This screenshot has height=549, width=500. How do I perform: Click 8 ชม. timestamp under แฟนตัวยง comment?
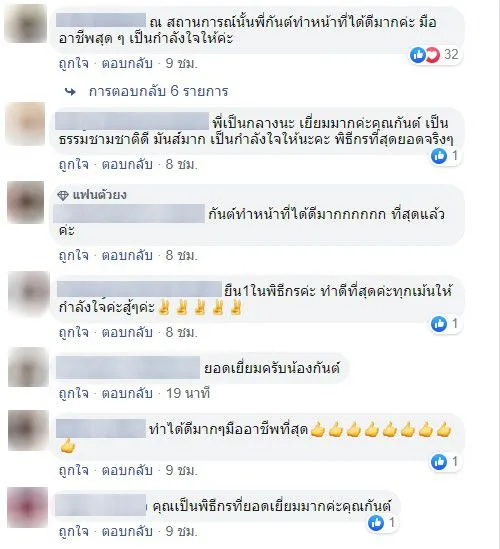(182, 256)
